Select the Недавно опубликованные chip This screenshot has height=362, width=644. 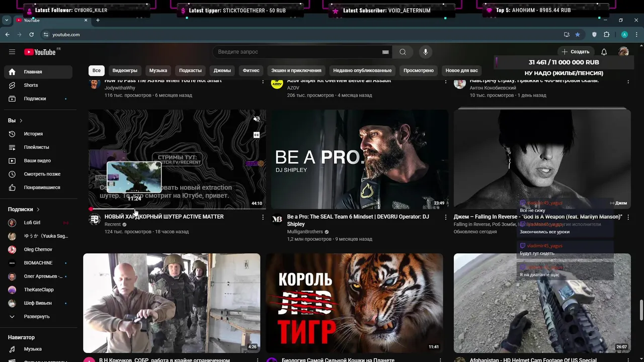(x=362, y=70)
